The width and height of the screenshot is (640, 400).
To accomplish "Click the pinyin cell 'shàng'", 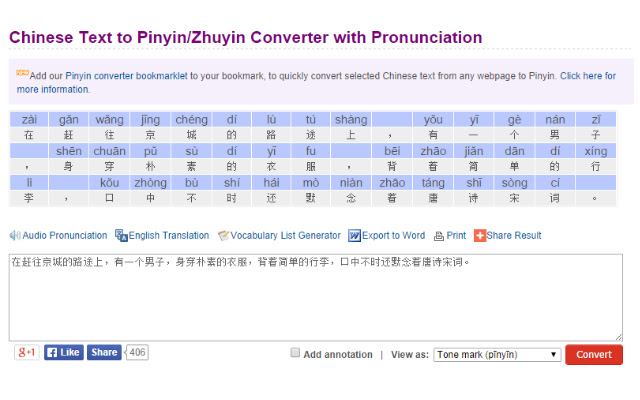I will click(351, 120).
